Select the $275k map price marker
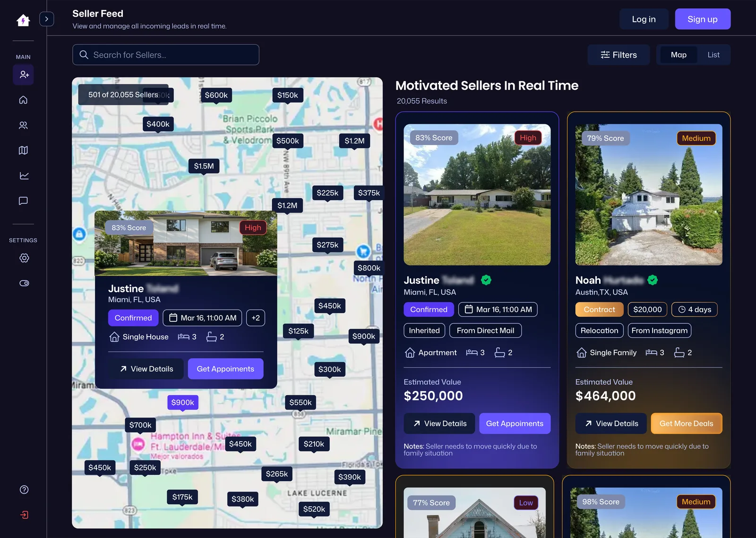756x538 pixels. pos(327,245)
